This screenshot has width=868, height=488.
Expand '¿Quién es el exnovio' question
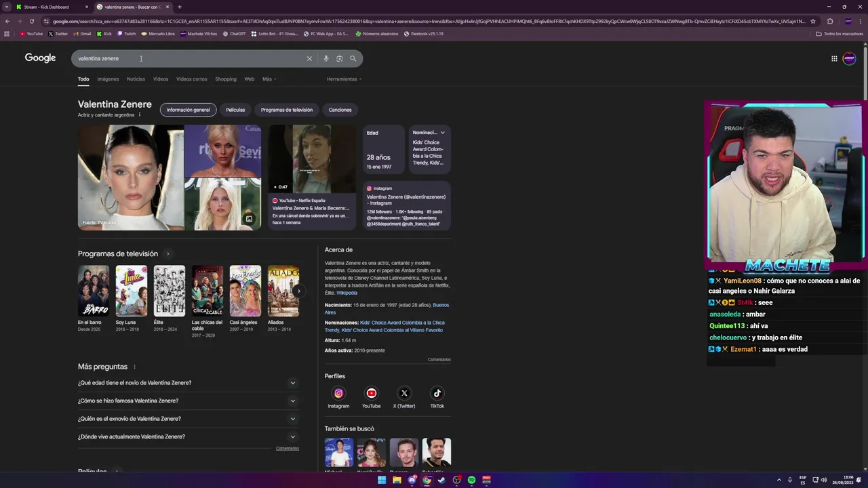189,419
